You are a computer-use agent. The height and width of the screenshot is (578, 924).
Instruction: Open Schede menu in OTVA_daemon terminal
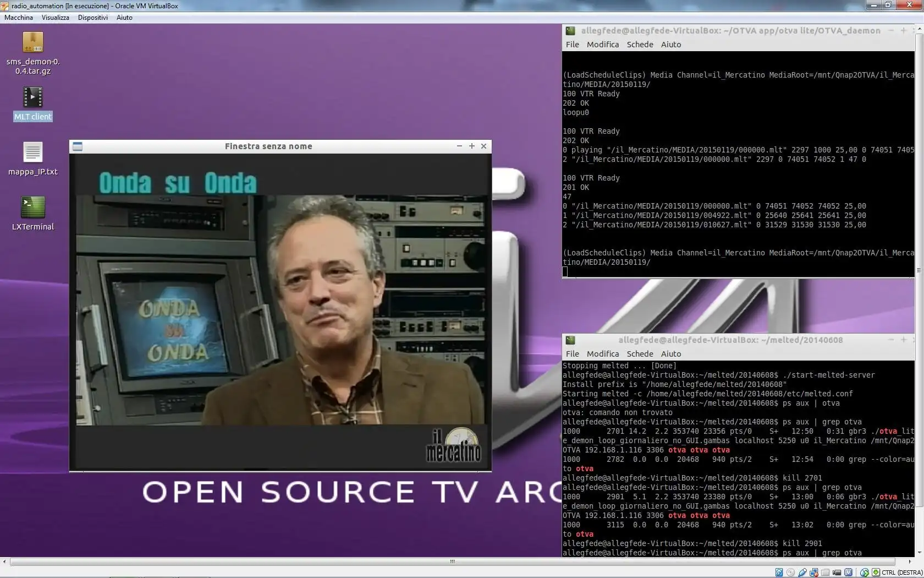click(x=640, y=45)
